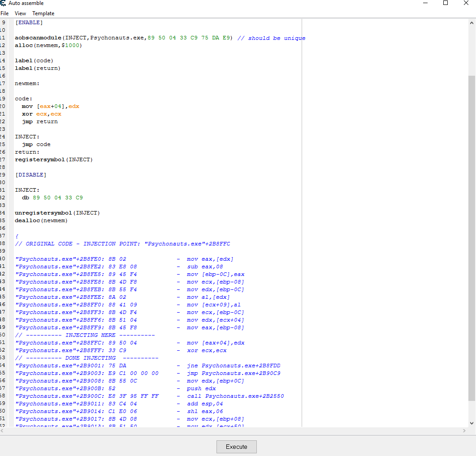Viewport: 476px width, 456px height.
Task: Click the Cheat Engine icon in title bar
Action: [x=3, y=3]
